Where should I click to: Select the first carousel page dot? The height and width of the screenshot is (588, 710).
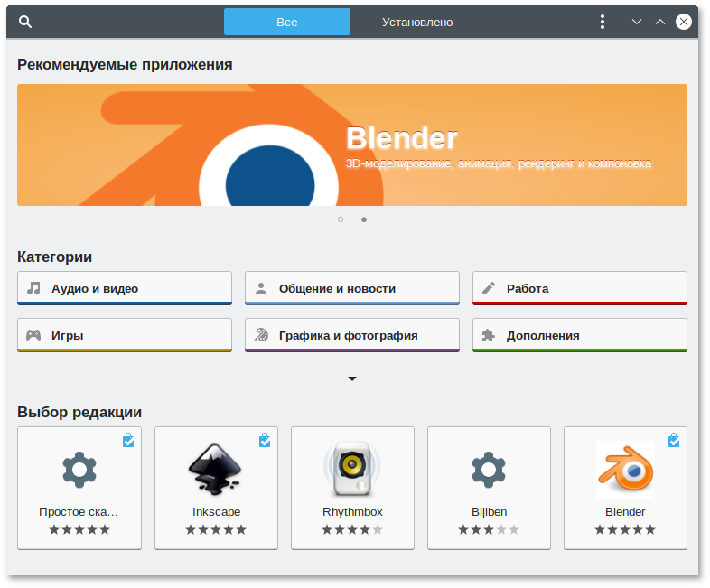[341, 219]
